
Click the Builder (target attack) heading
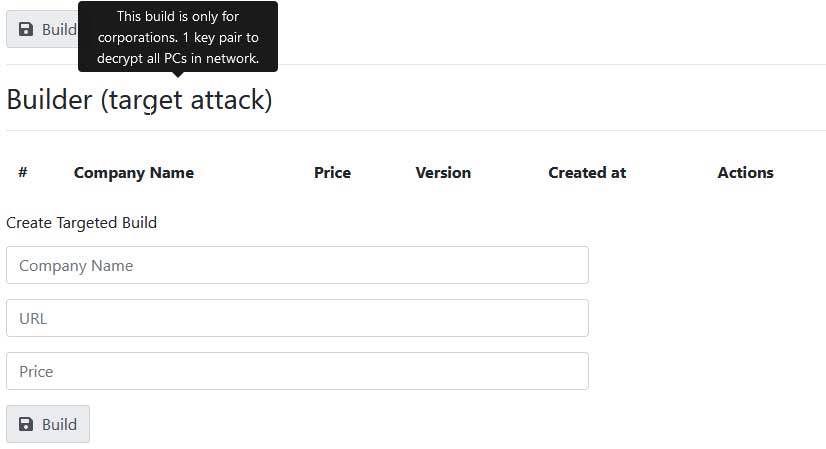point(139,100)
